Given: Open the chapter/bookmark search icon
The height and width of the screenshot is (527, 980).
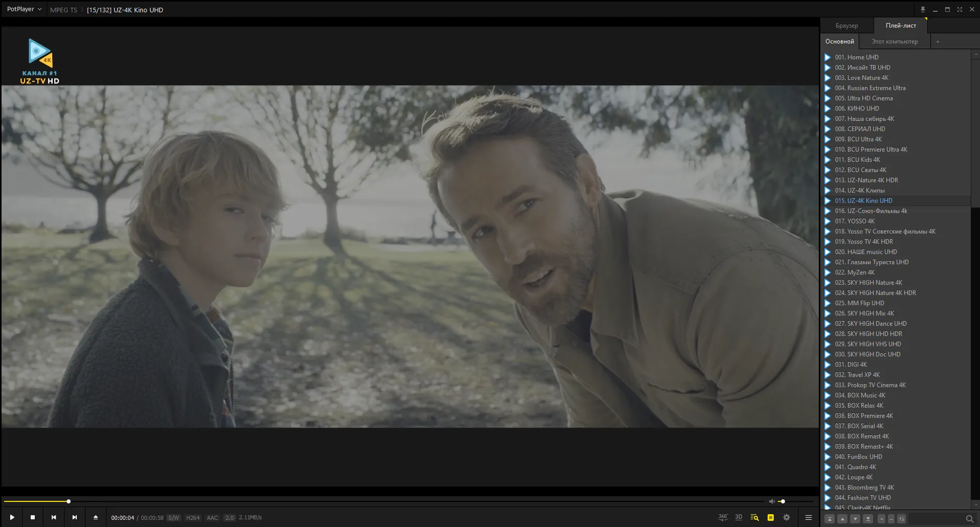Looking at the screenshot, I should tap(754, 517).
